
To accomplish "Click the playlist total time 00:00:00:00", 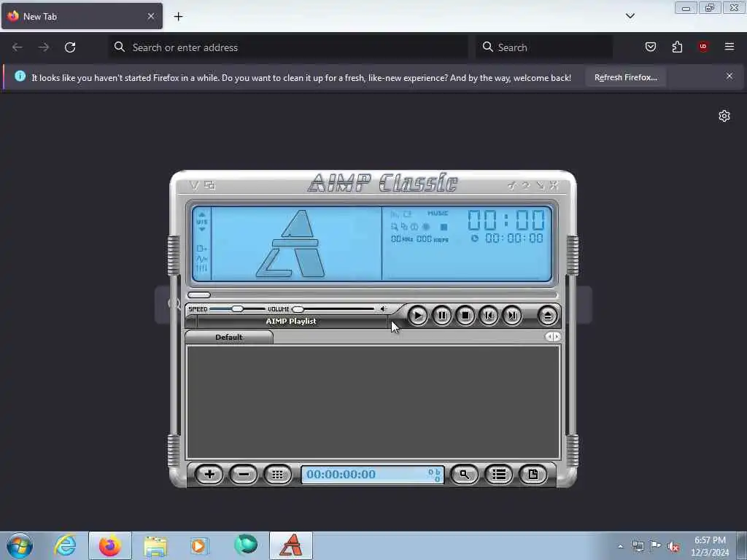I will point(341,474).
